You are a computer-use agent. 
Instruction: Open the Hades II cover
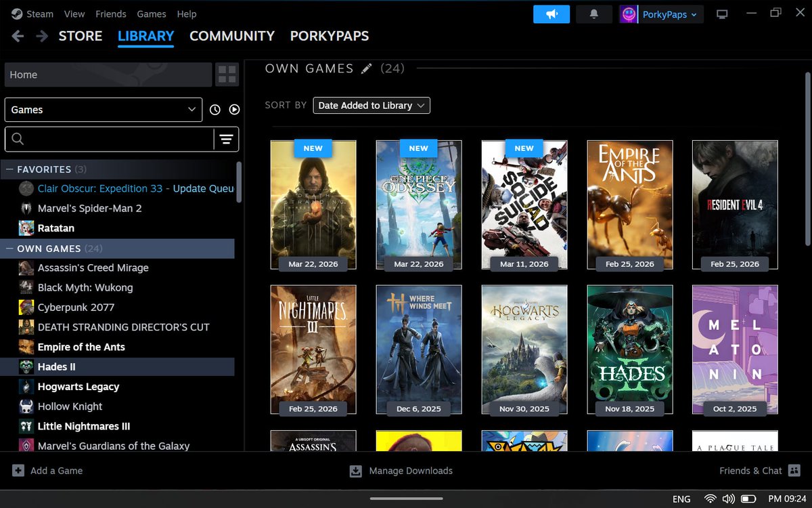point(630,350)
